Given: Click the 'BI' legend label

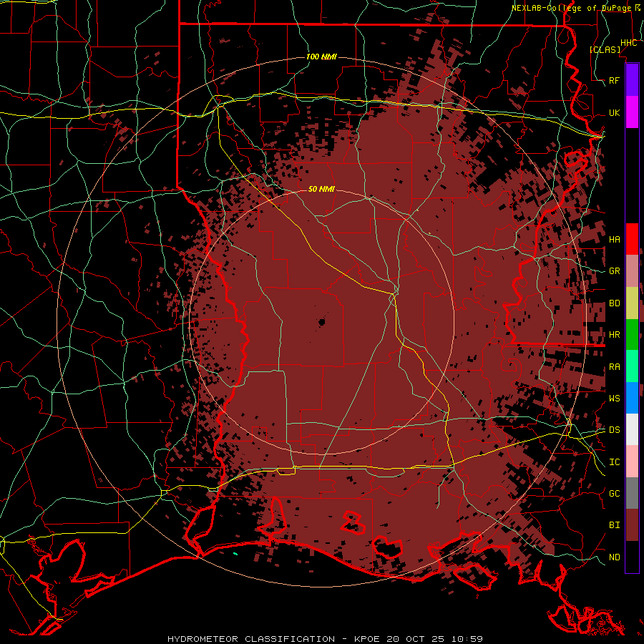Looking at the screenshot, I should tap(615, 525).
